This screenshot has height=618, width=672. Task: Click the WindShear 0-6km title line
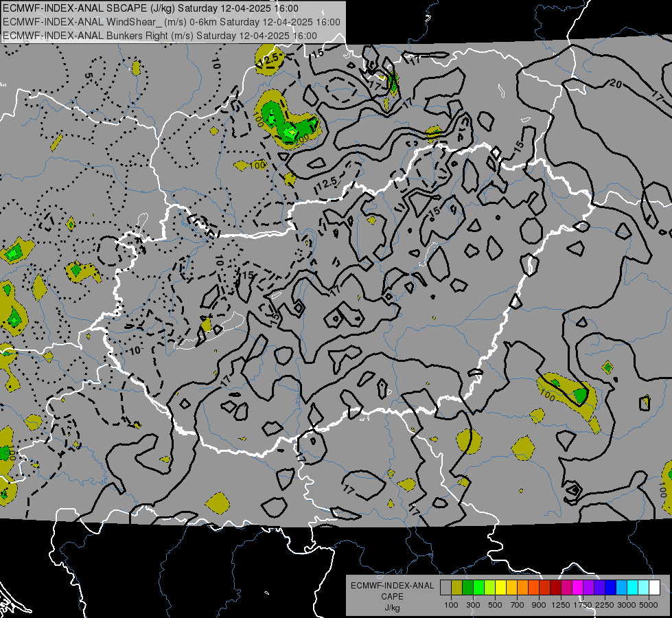click(172, 22)
